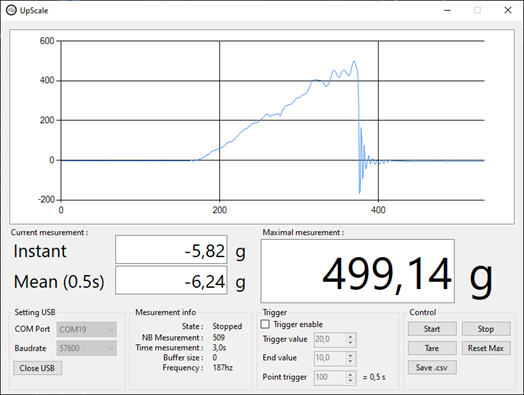The width and height of the screenshot is (524, 395).
Task: Click the NB Mesurement value '509'
Action: 219,338
